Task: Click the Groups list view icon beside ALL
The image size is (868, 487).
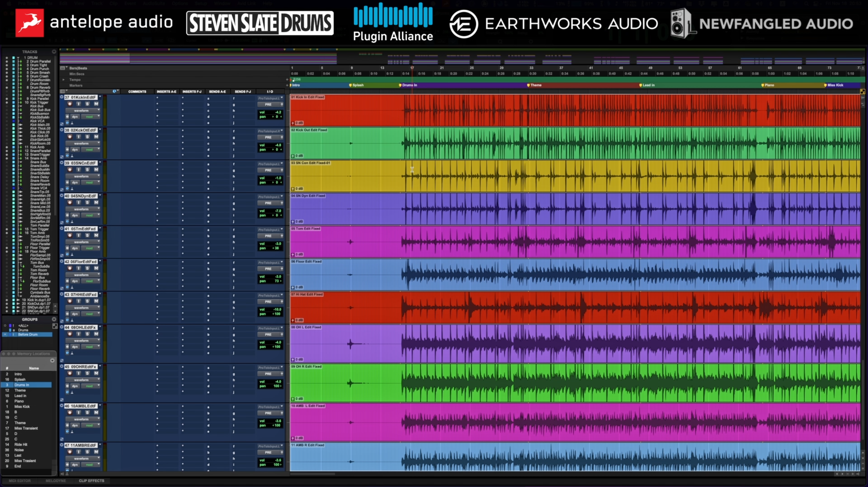Action: tap(55, 326)
